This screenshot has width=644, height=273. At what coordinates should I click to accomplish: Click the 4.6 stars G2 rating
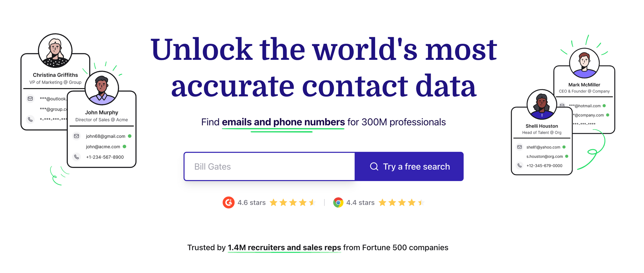pos(251,203)
